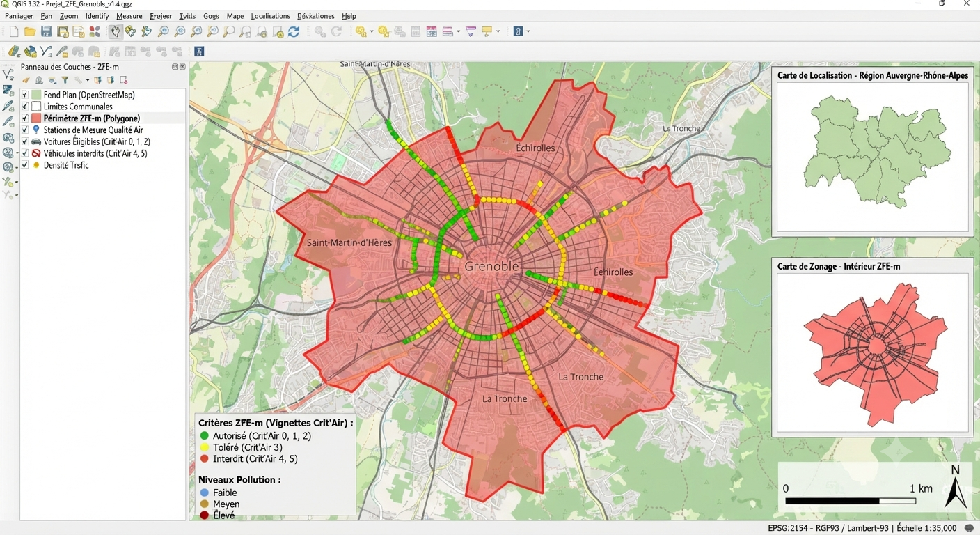
Task: Uncheck Fond Plan (OpenStreetMap) layer visibility
Action: coord(25,95)
